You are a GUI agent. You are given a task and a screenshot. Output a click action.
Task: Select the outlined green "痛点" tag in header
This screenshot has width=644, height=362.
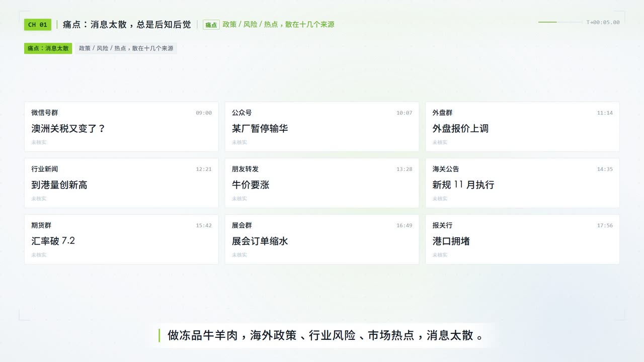tap(211, 25)
